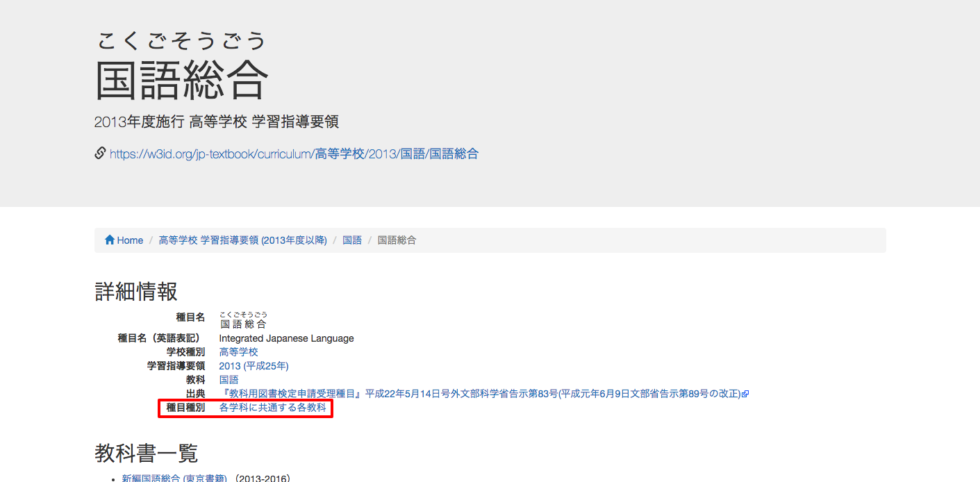Viewport: 980px width, 482px height.
Task: Click the Integrated Japanese Language text
Action: point(286,338)
